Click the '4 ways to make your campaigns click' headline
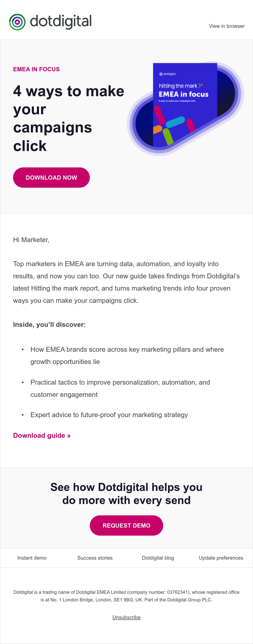253x644 pixels. pos(69,118)
